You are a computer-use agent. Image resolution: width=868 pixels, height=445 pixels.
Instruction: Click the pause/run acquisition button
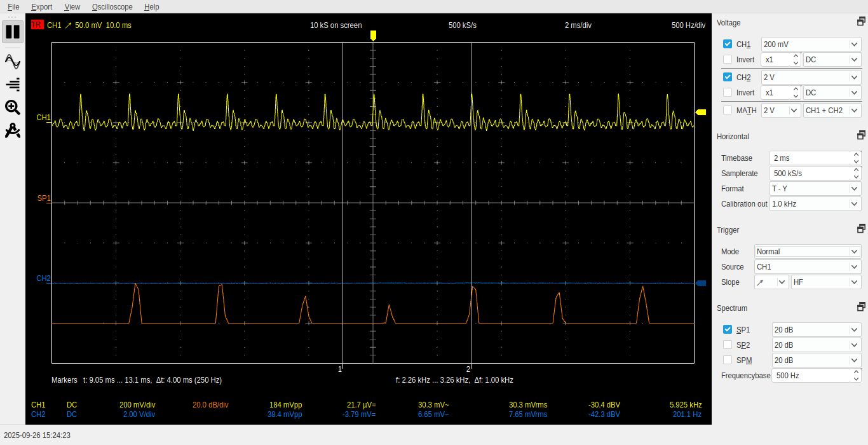[13, 31]
